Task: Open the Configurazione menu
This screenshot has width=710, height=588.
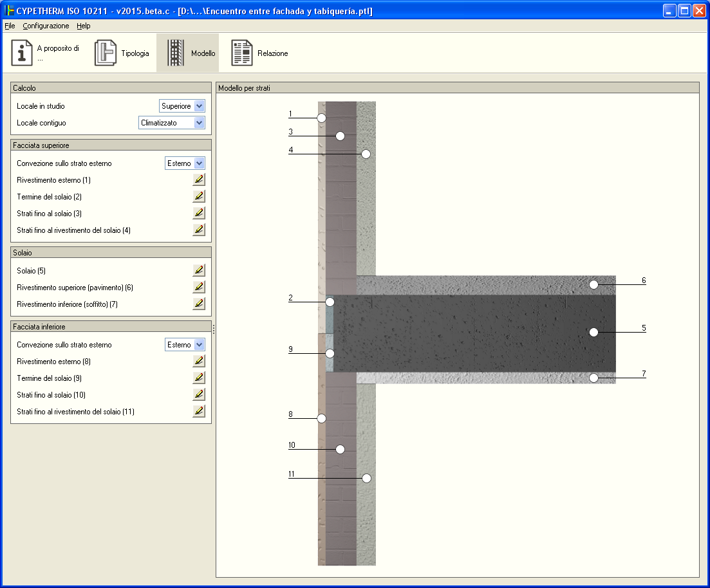Action: point(46,26)
